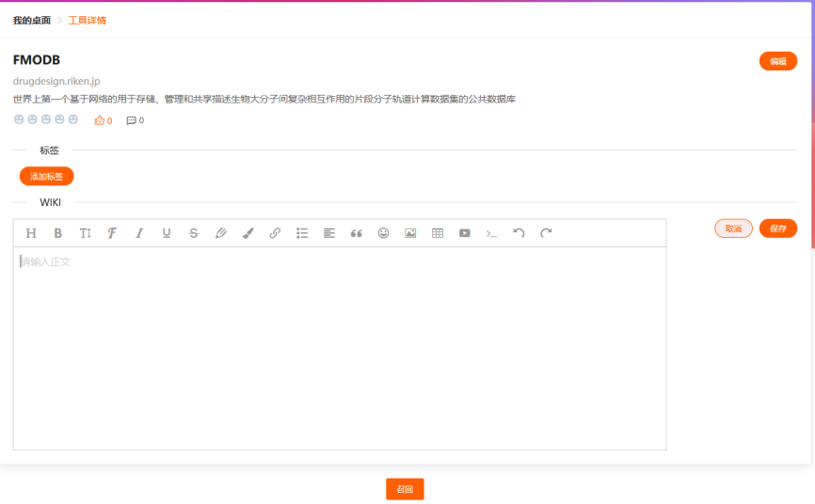Insert an image via picture icon
The width and height of the screenshot is (815, 504).
(x=410, y=233)
